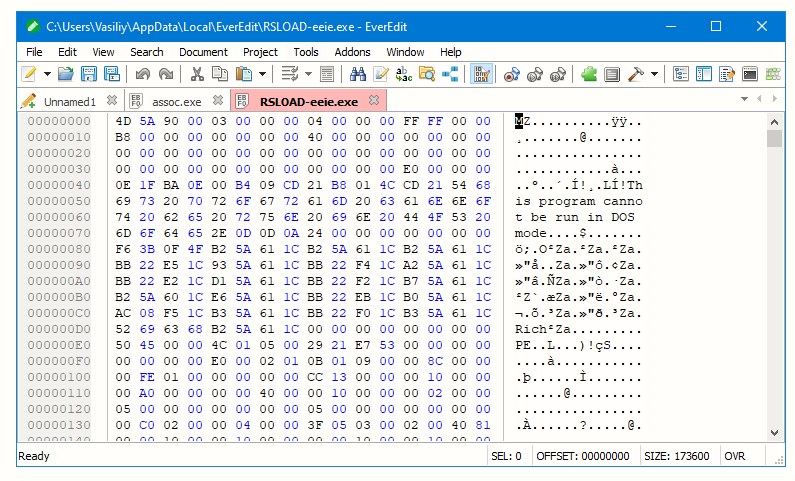Open the tab list dropdown arrow
The image size is (795, 481).
coord(744,99)
